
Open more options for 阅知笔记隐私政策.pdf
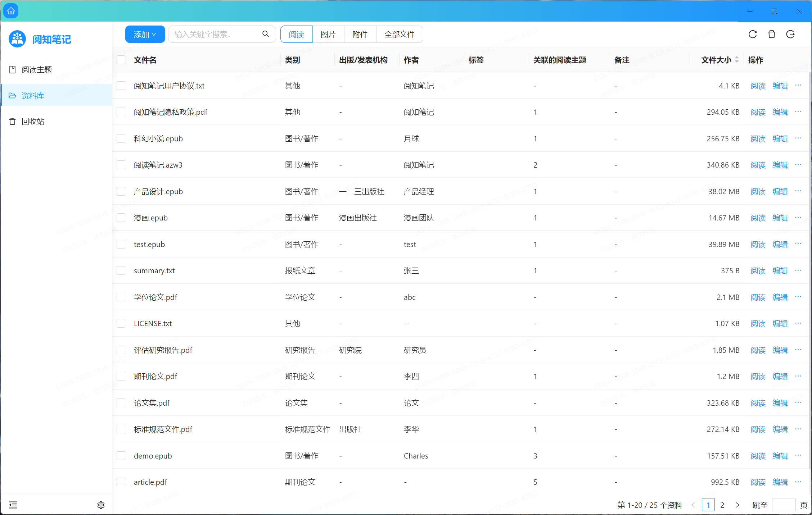tap(798, 112)
